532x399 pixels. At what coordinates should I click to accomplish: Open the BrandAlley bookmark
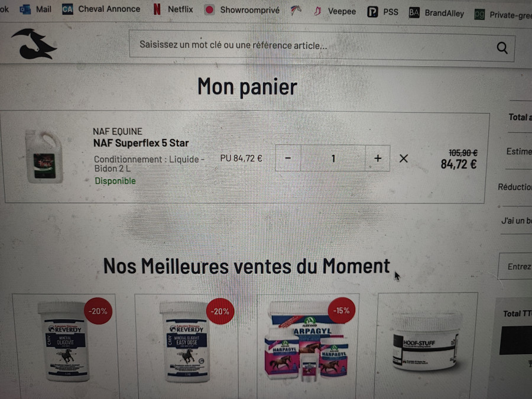pos(436,13)
